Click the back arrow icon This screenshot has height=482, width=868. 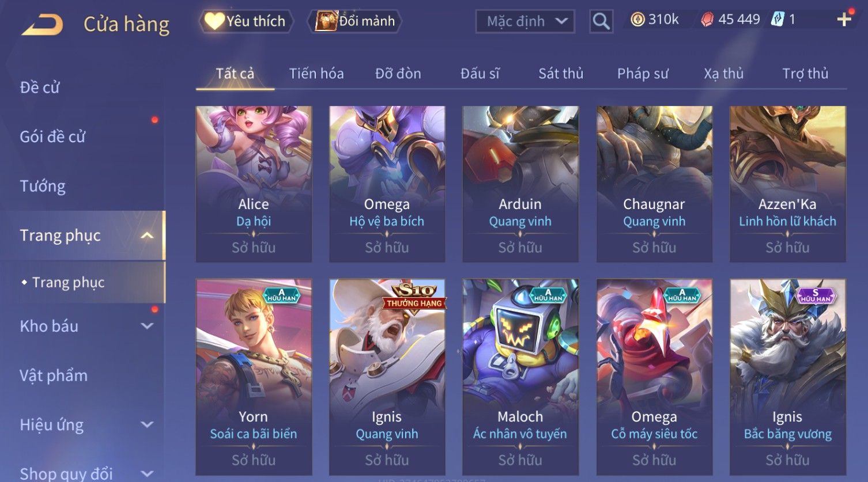[x=42, y=25]
